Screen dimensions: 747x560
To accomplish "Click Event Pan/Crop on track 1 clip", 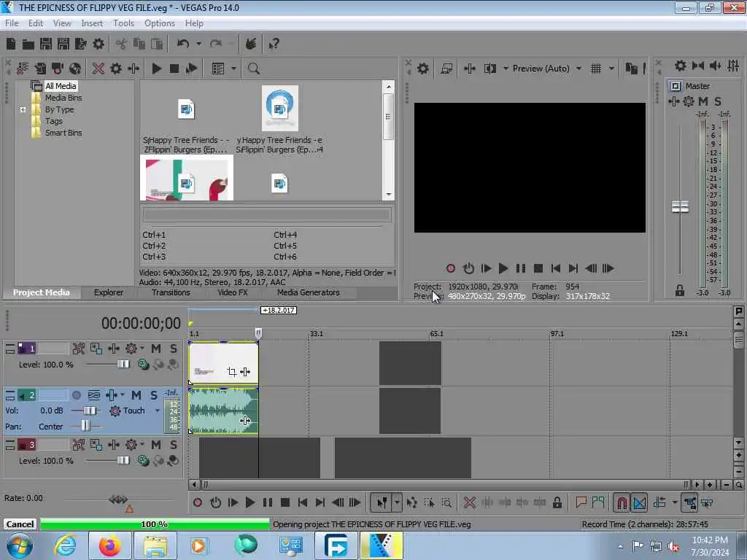I will pyautogui.click(x=231, y=372).
